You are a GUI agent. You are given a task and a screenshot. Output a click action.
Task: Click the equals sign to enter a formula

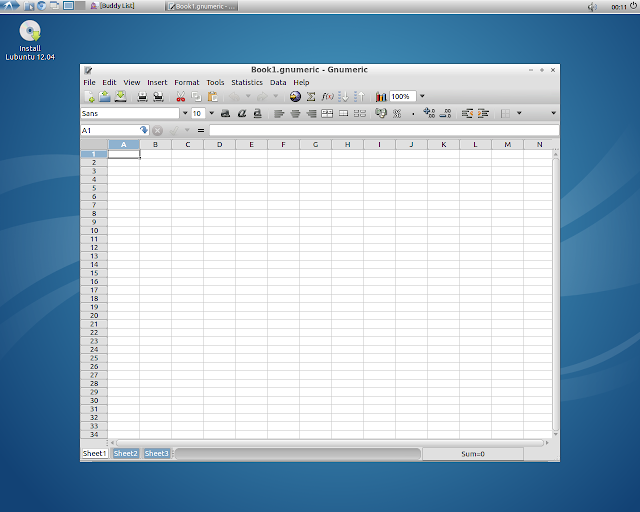point(200,131)
